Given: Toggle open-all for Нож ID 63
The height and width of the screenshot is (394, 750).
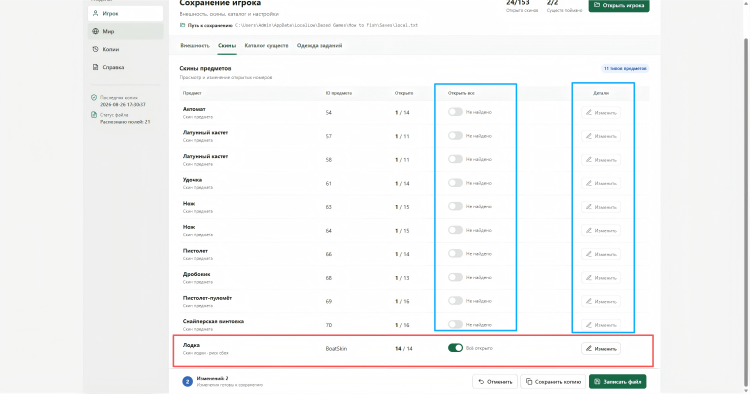Looking at the screenshot, I should pos(455,207).
